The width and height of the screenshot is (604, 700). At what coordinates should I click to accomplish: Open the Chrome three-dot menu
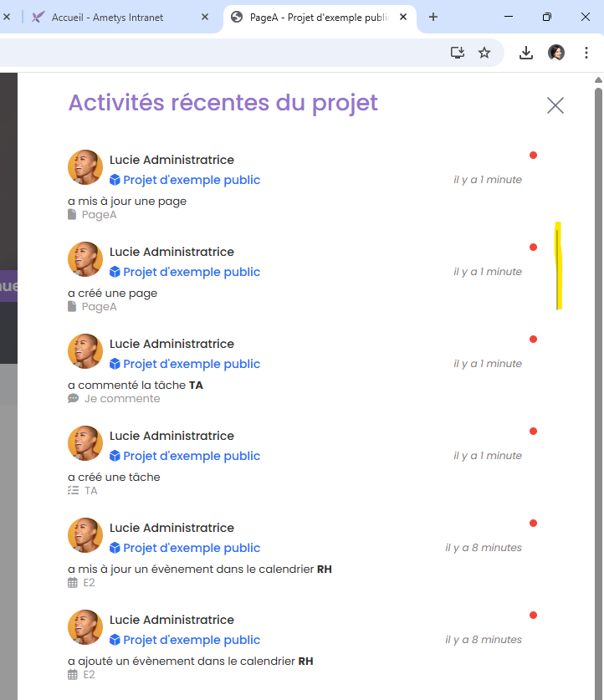pyautogui.click(x=586, y=53)
